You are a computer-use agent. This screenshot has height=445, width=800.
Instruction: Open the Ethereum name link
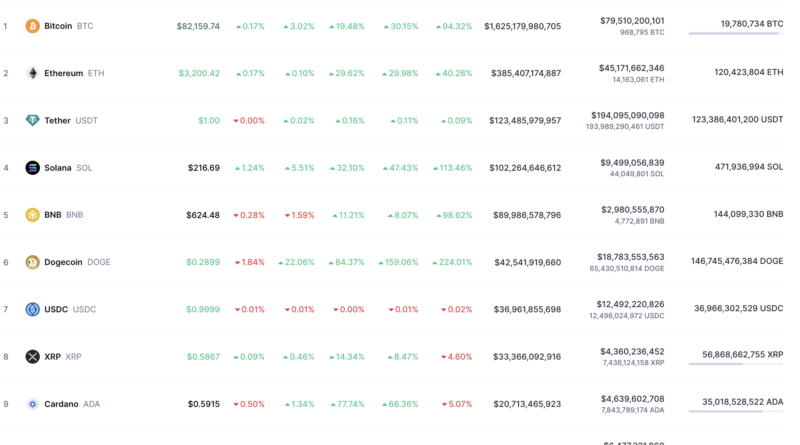[62, 73]
